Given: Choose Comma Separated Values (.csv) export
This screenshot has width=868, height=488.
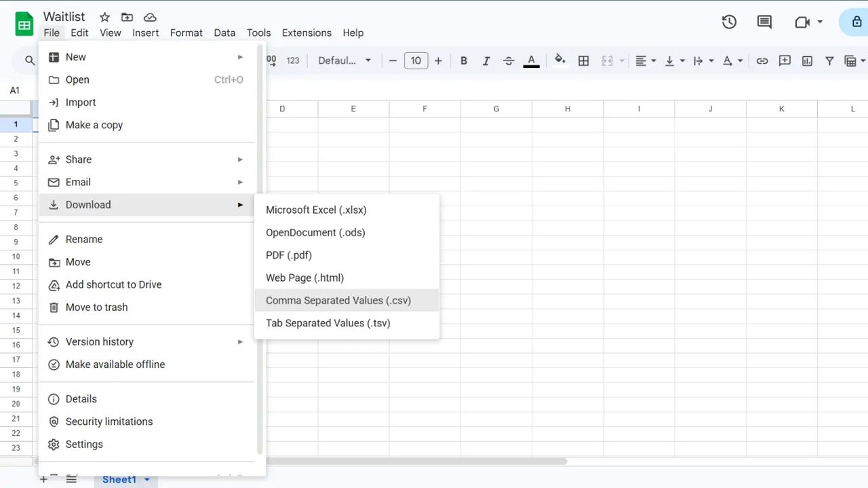Looking at the screenshot, I should (338, 300).
